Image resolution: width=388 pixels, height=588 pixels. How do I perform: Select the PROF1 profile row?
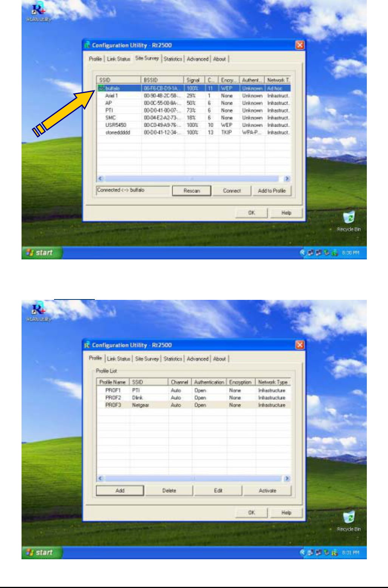point(194,390)
